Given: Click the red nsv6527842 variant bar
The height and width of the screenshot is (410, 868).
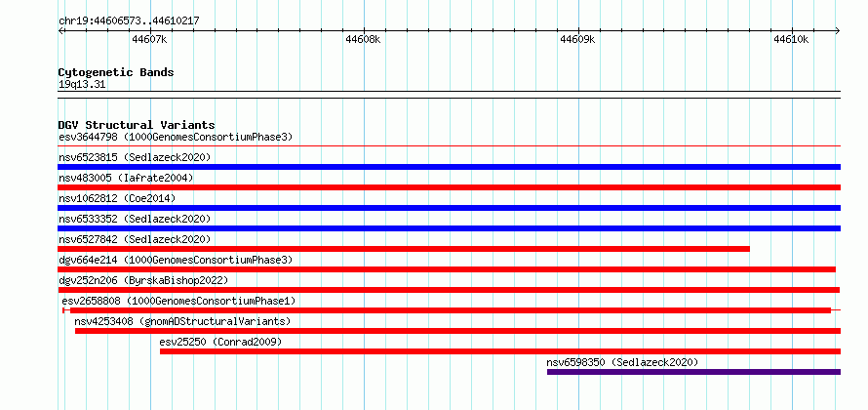Looking at the screenshot, I should pos(404,249).
